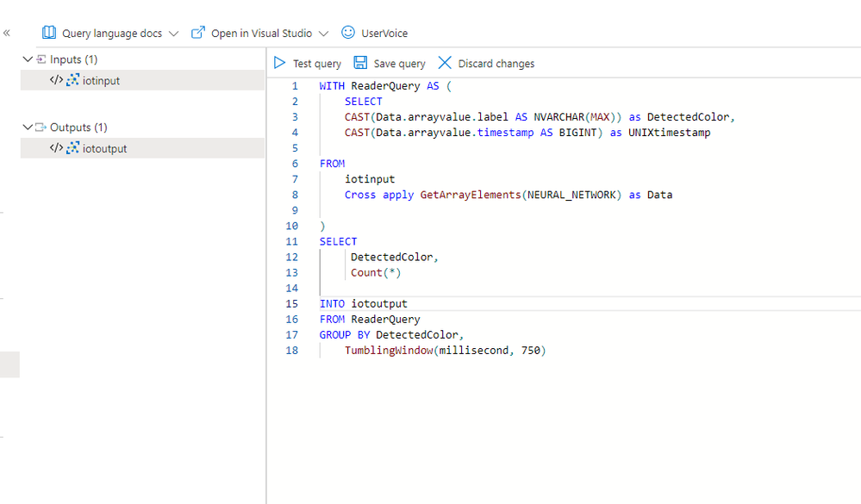Click the Outputs section icon
Image resolution: width=861 pixels, height=504 pixels.
(41, 127)
